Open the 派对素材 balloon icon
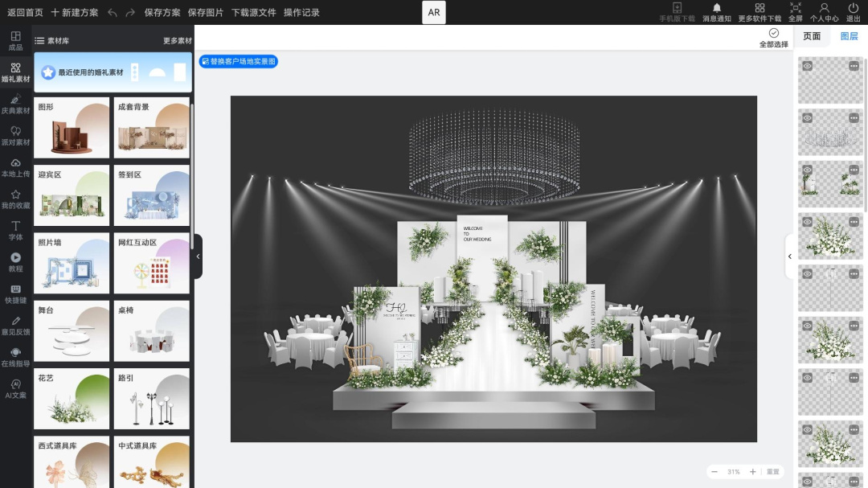868x488 pixels. [x=15, y=136]
